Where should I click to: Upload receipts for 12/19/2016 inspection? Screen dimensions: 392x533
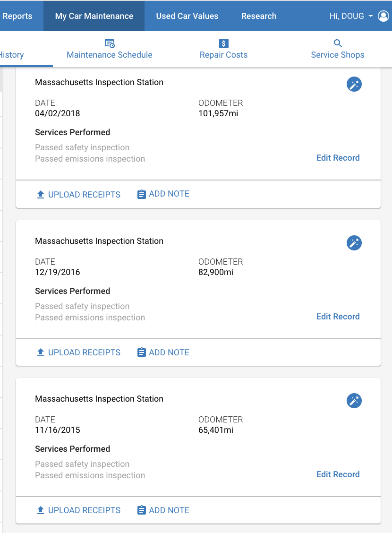(78, 352)
